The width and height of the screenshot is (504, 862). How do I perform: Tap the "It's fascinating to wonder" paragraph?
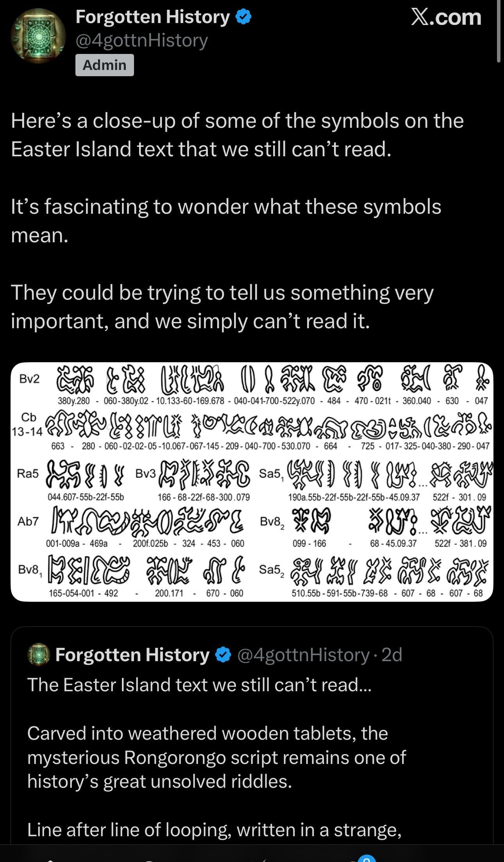226,221
